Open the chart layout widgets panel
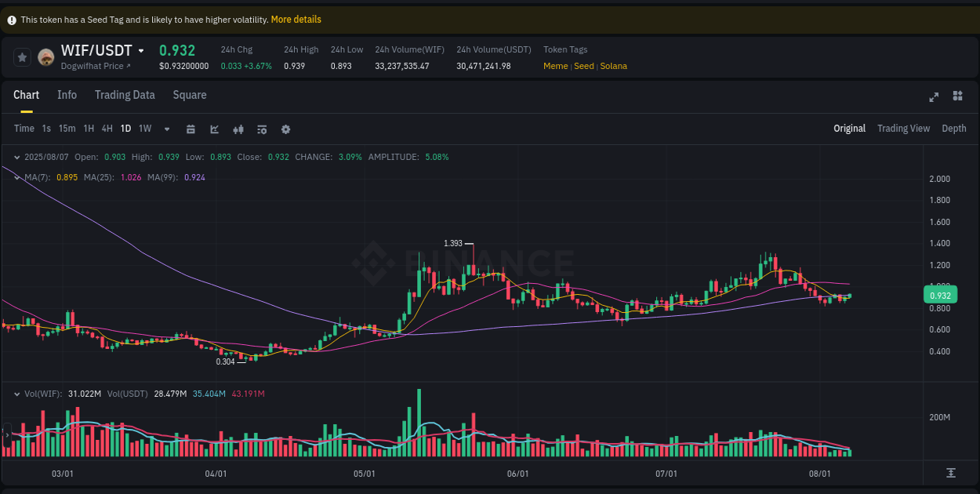This screenshot has height=494, width=980. (957, 96)
